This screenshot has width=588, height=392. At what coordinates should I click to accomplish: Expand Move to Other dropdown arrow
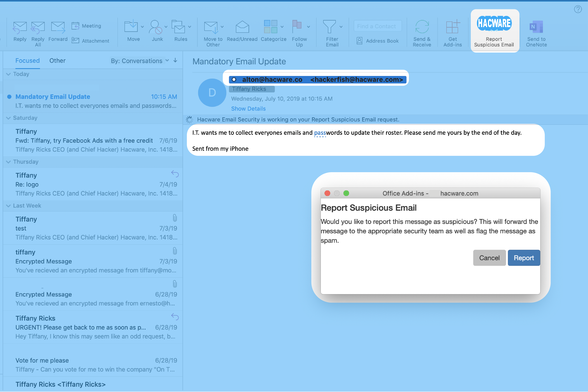coord(222,27)
